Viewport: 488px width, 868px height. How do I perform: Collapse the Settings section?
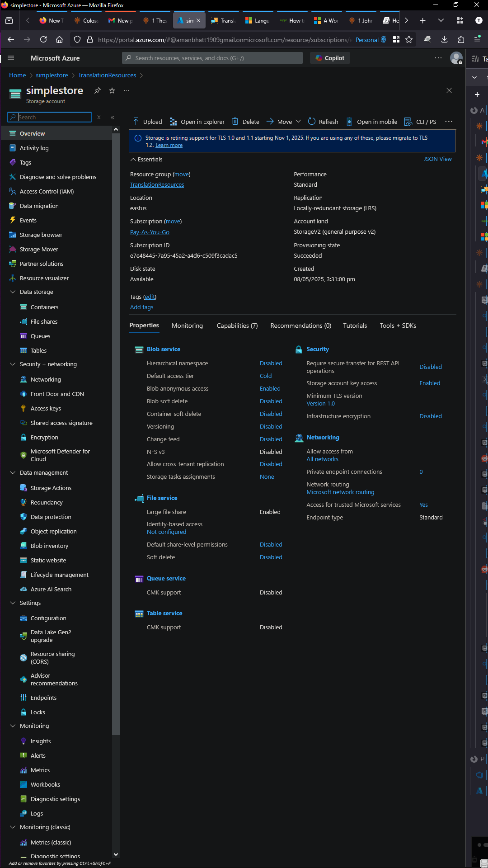pyautogui.click(x=13, y=603)
